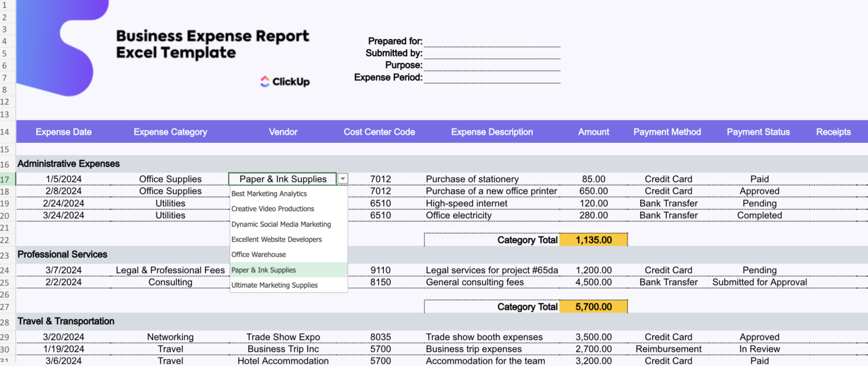Open the Vendor cell dropdown arrow
The width and height of the screenshot is (868, 366).
(x=342, y=178)
